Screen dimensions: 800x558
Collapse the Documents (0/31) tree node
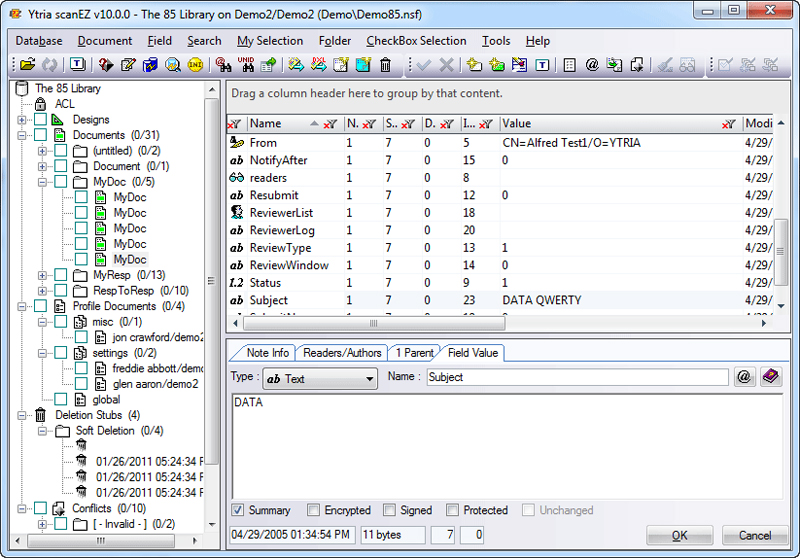(22, 136)
